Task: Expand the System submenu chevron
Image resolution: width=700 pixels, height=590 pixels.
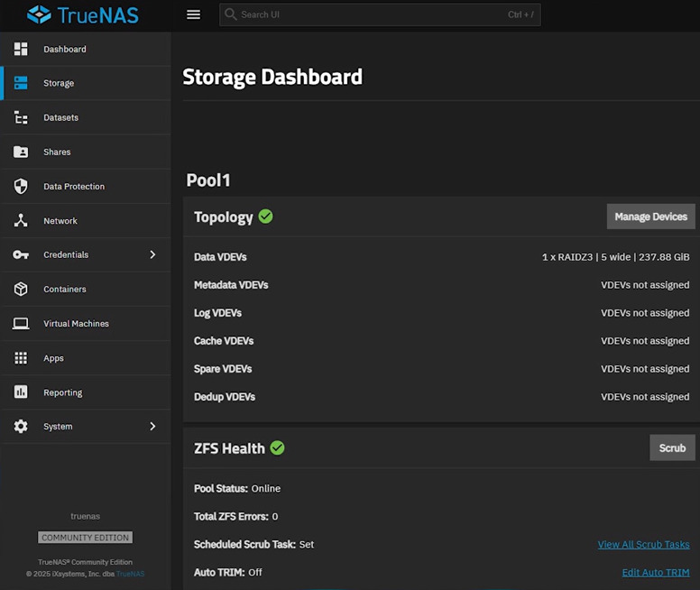Action: coord(152,426)
